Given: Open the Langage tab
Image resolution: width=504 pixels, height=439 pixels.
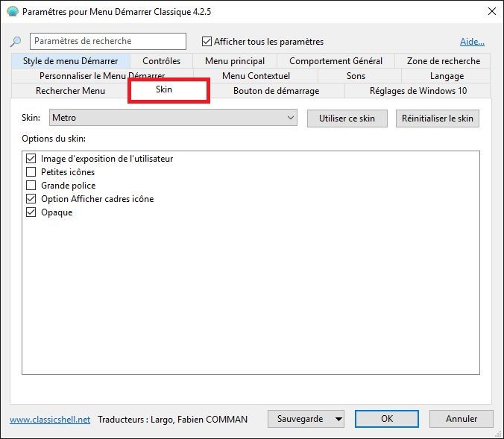Looking at the screenshot, I should point(447,76).
